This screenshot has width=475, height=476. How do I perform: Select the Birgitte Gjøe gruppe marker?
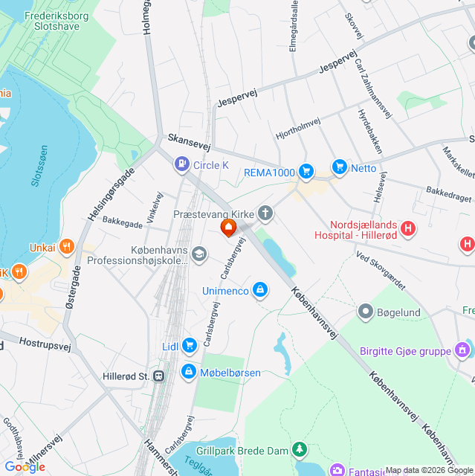pyautogui.click(x=462, y=350)
